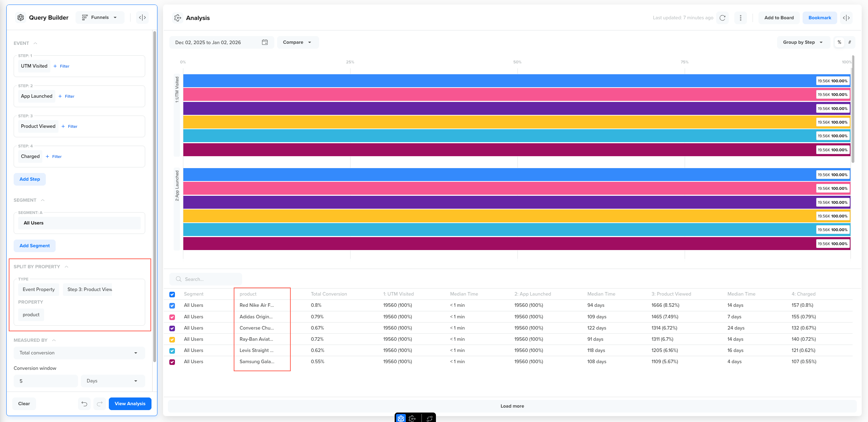Toggle the select-all Segment header checkbox
Screen dimensions: 868x422
click(172, 295)
